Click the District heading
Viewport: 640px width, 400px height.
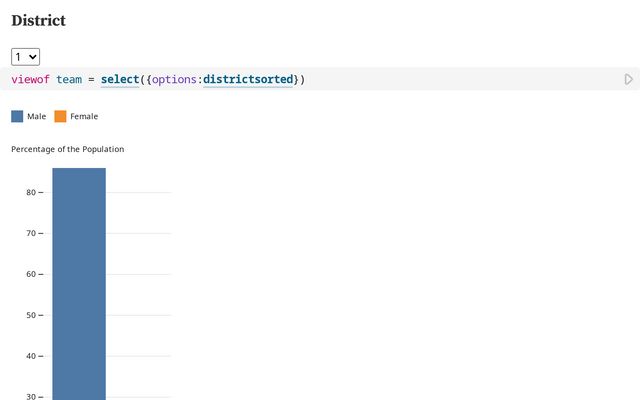point(38,20)
